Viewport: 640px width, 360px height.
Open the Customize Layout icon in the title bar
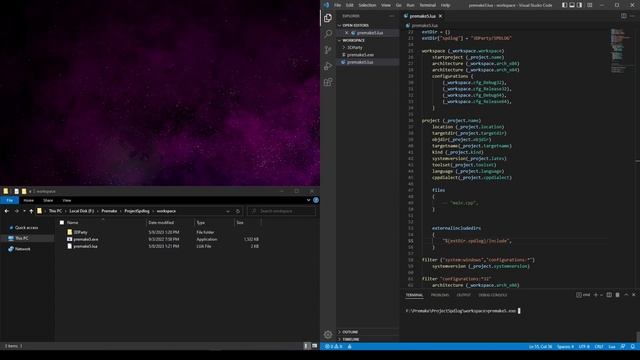coord(589,5)
